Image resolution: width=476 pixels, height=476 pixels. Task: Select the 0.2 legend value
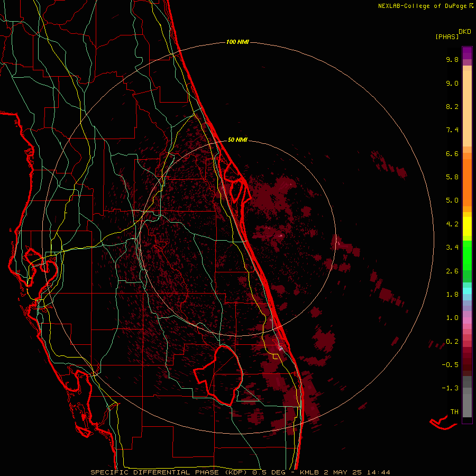(452, 342)
